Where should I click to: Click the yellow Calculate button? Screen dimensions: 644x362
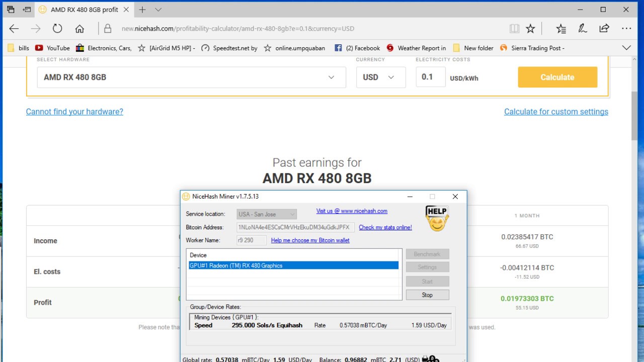click(557, 77)
